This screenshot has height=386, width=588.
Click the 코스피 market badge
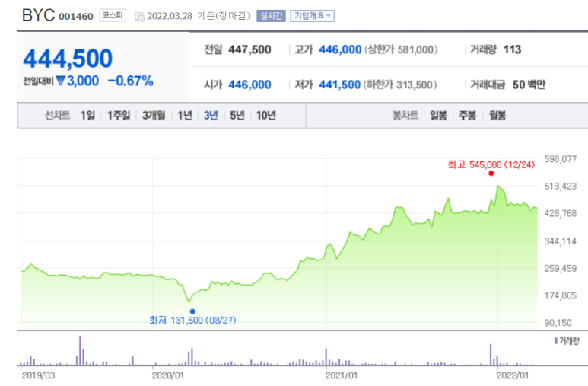click(113, 15)
